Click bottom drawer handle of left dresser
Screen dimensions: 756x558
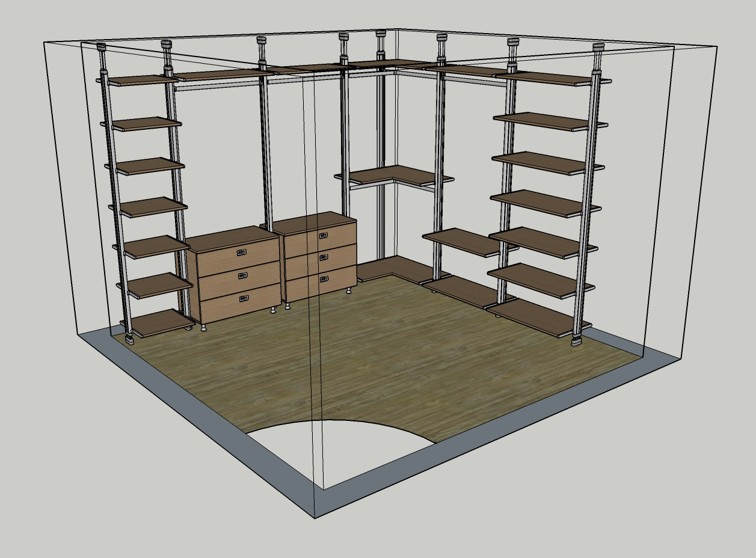tap(244, 298)
